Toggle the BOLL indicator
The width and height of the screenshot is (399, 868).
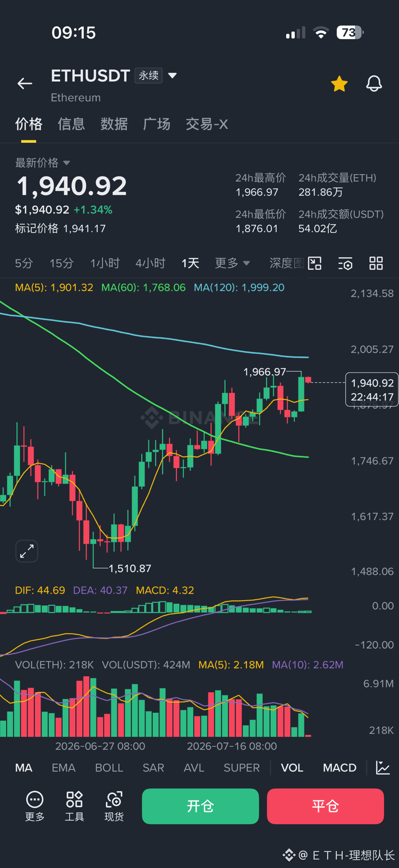pos(109,768)
